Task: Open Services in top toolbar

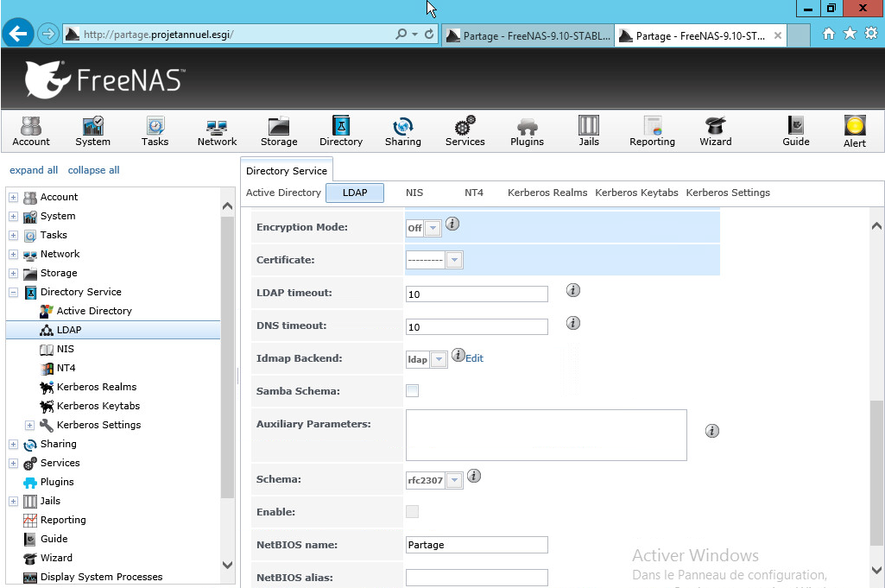Action: click(x=465, y=131)
